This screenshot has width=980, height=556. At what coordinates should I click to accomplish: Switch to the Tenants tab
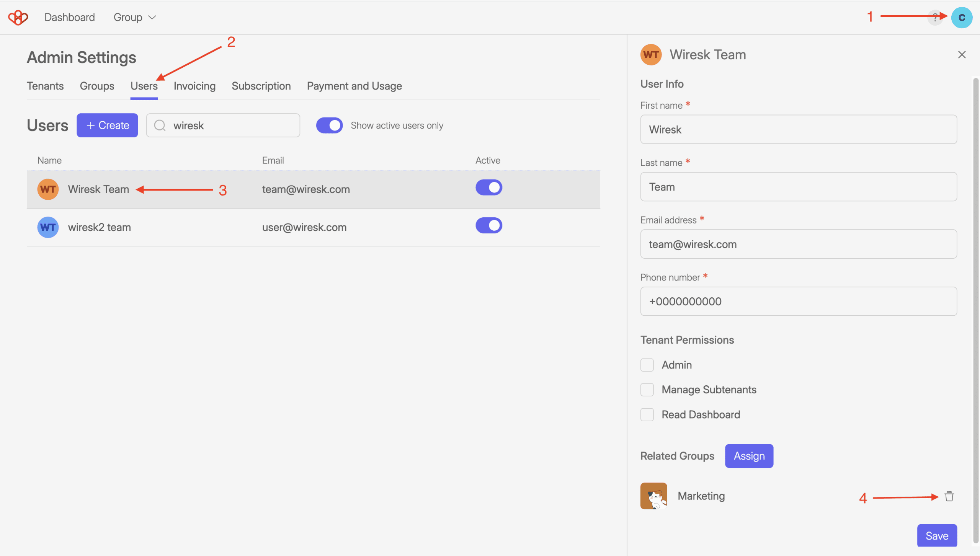pos(45,86)
